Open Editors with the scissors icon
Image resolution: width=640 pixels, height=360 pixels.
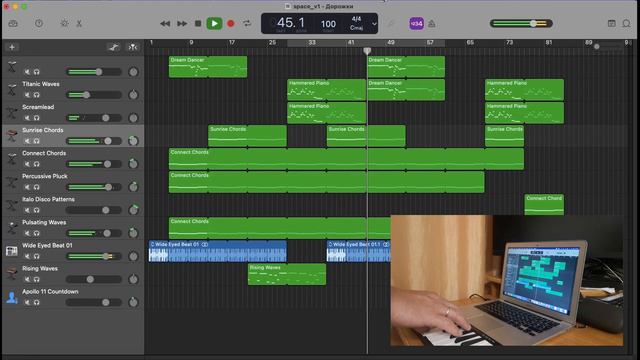coord(79,24)
